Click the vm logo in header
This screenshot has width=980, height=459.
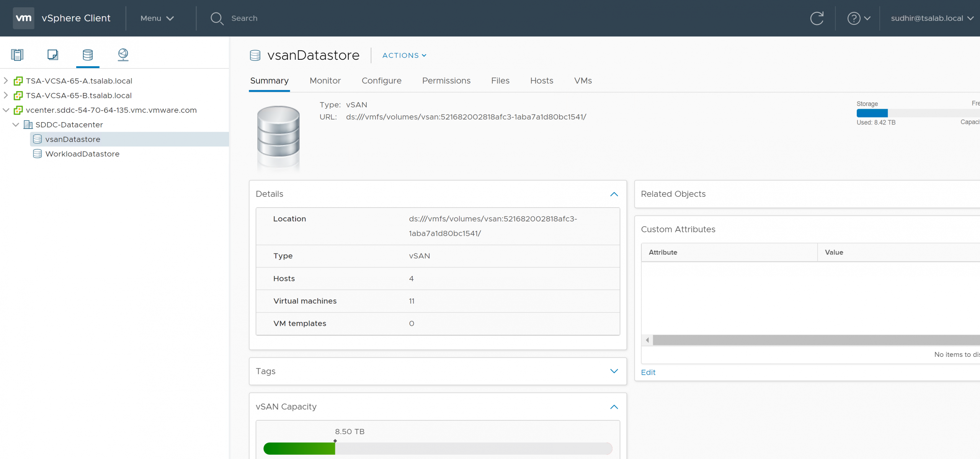pyautogui.click(x=23, y=18)
